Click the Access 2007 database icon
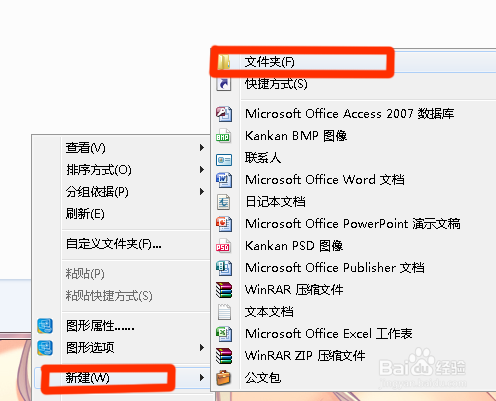Screen dimensions: 496x401 [224, 114]
